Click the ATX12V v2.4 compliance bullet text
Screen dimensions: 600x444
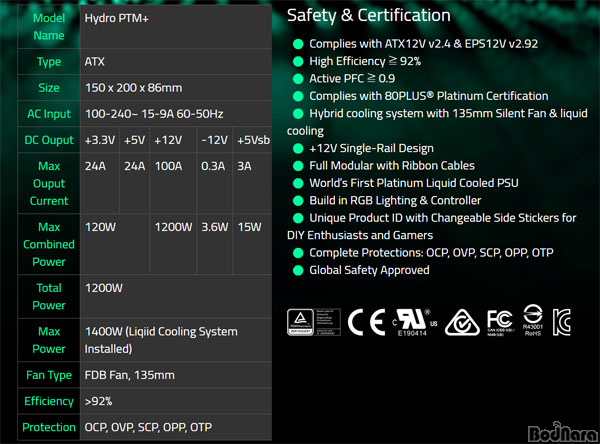[x=423, y=44]
